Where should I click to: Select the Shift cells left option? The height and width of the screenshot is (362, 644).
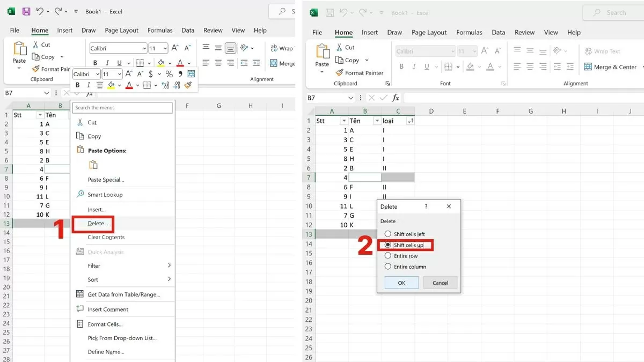pyautogui.click(x=388, y=234)
